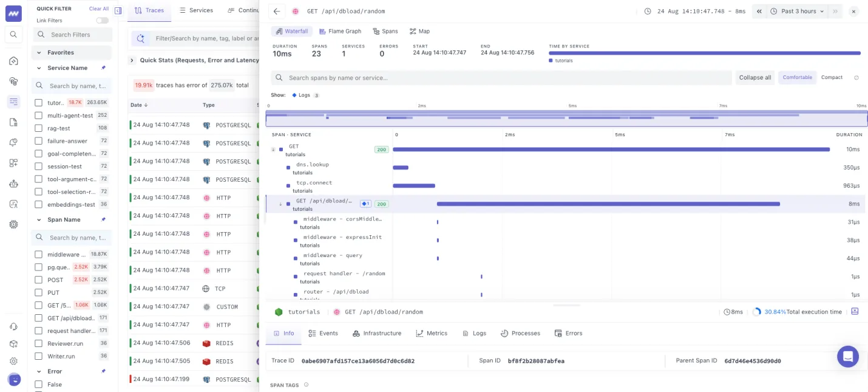Open the Processes tab

coord(520,333)
